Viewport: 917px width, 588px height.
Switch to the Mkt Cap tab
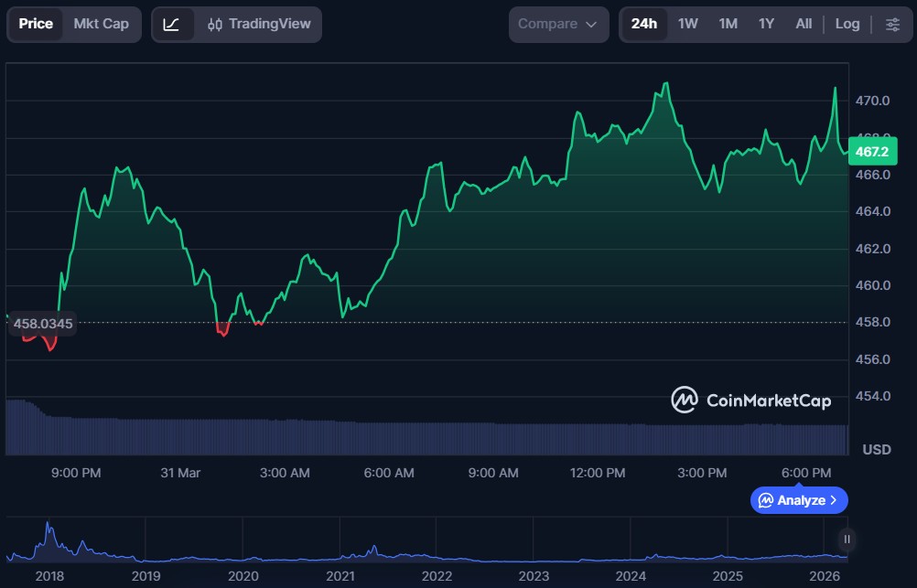(x=101, y=24)
